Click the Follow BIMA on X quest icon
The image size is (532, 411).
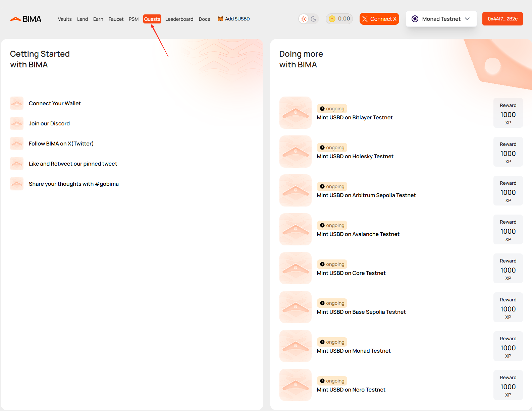click(x=17, y=143)
